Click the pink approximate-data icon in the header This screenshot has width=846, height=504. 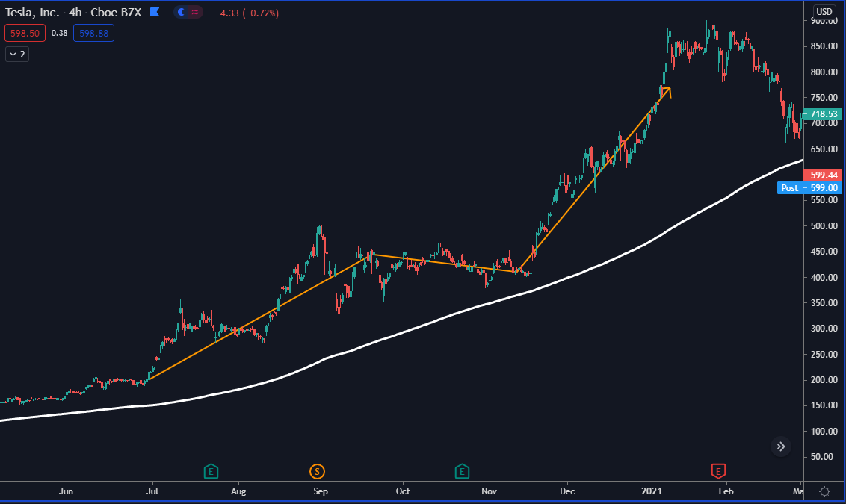[195, 13]
